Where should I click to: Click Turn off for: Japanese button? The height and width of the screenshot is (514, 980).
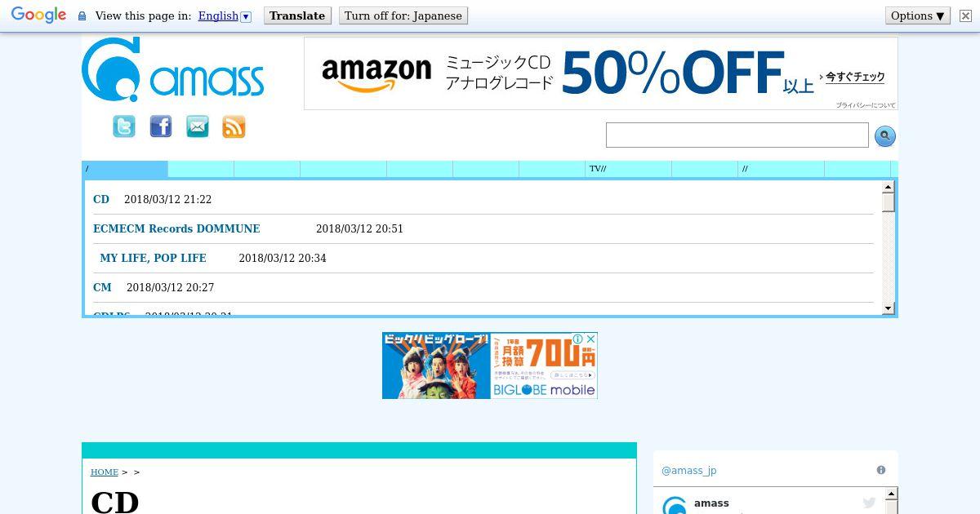pyautogui.click(x=403, y=16)
